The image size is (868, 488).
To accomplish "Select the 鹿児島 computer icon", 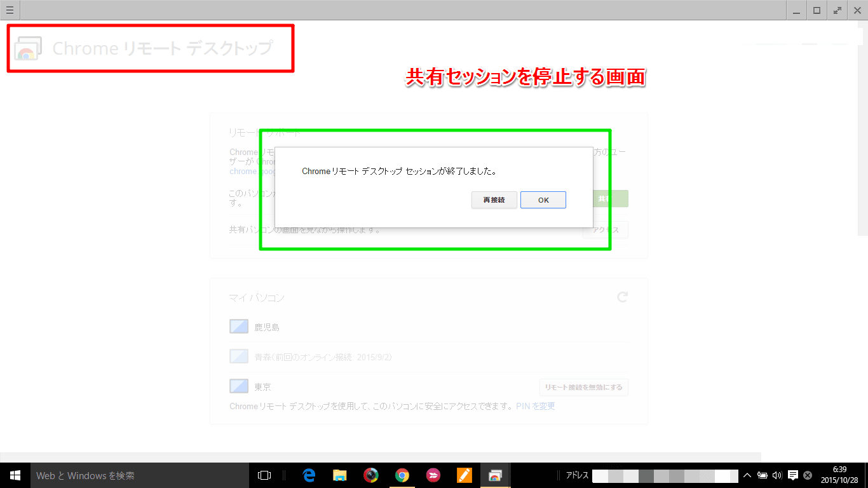I will coord(238,327).
